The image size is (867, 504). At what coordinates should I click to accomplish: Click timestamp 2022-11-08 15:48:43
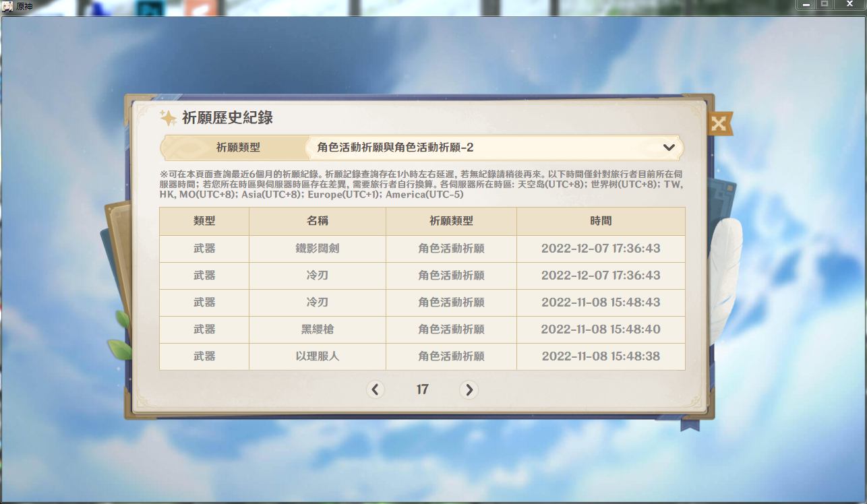point(601,303)
